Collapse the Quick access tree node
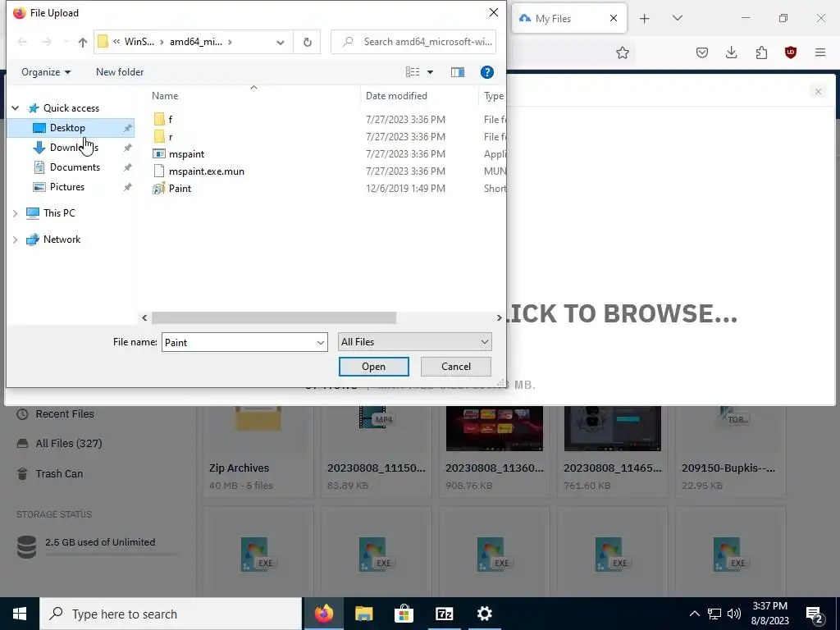Image resolution: width=840 pixels, height=630 pixels. click(x=16, y=108)
